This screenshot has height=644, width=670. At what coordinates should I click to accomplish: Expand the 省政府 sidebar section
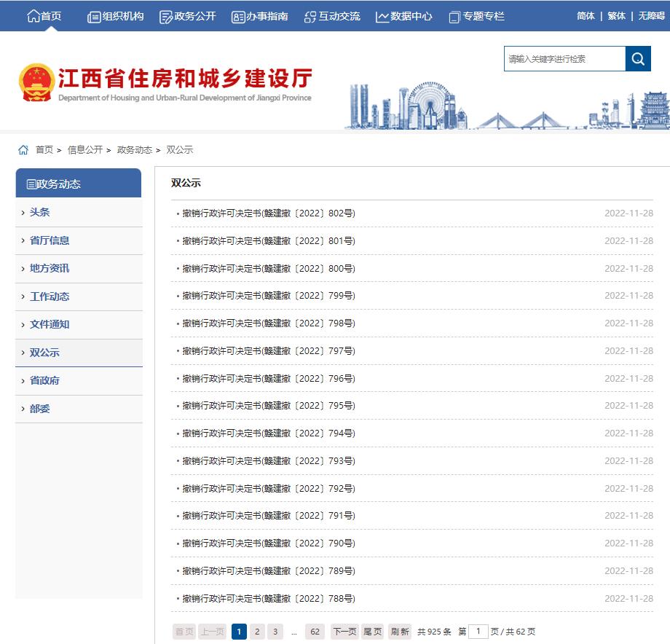click(46, 381)
